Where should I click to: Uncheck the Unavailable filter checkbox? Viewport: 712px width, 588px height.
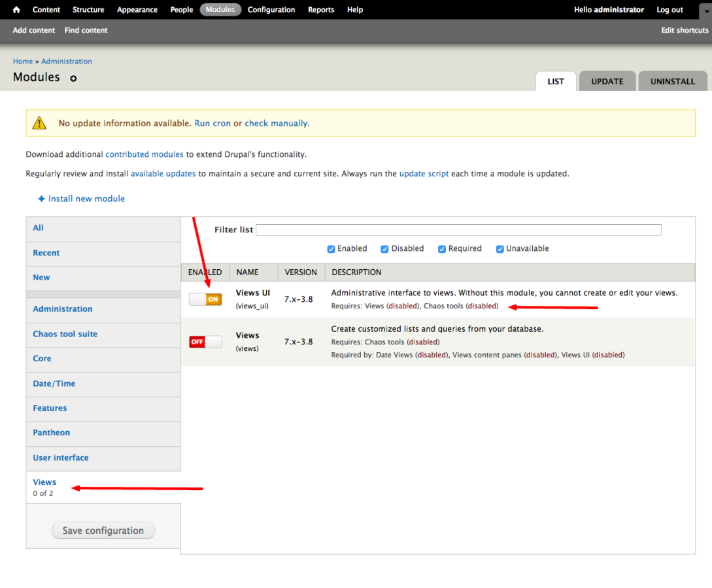500,249
